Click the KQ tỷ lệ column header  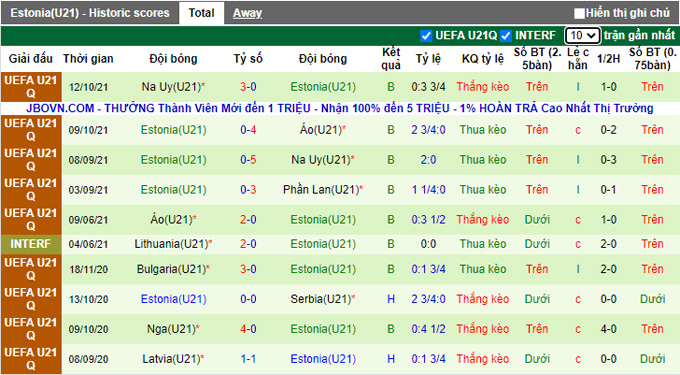pyautogui.click(x=483, y=59)
